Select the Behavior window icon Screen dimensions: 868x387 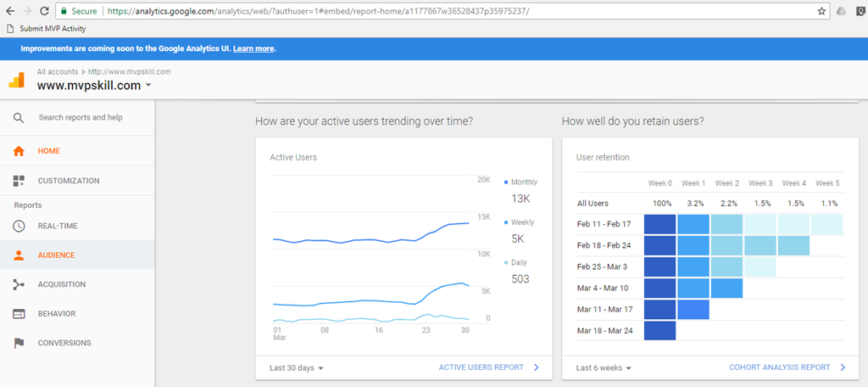coord(19,314)
